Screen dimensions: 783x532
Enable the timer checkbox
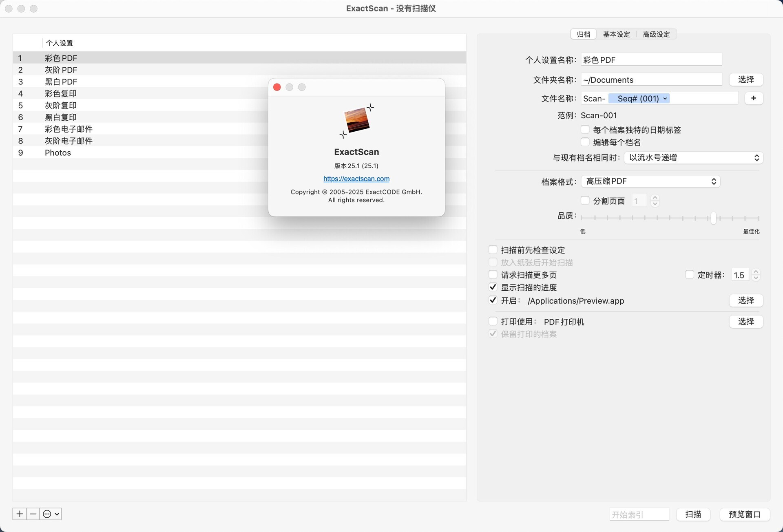(x=689, y=275)
